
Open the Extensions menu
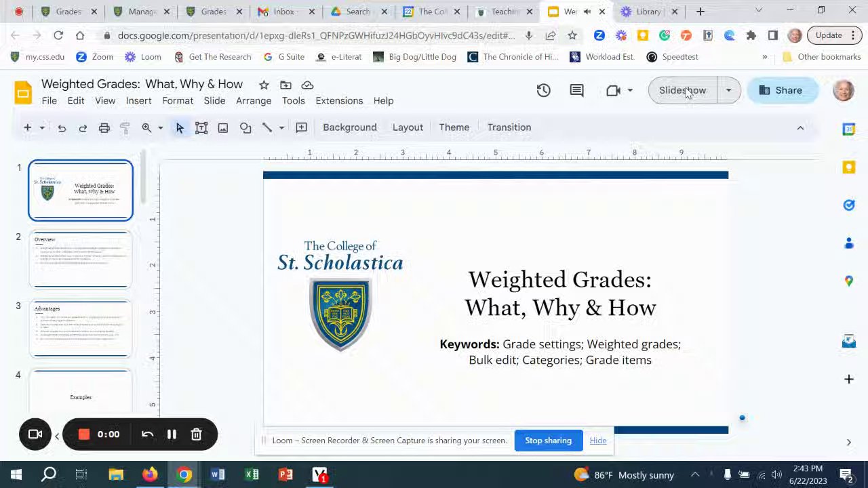click(339, 100)
